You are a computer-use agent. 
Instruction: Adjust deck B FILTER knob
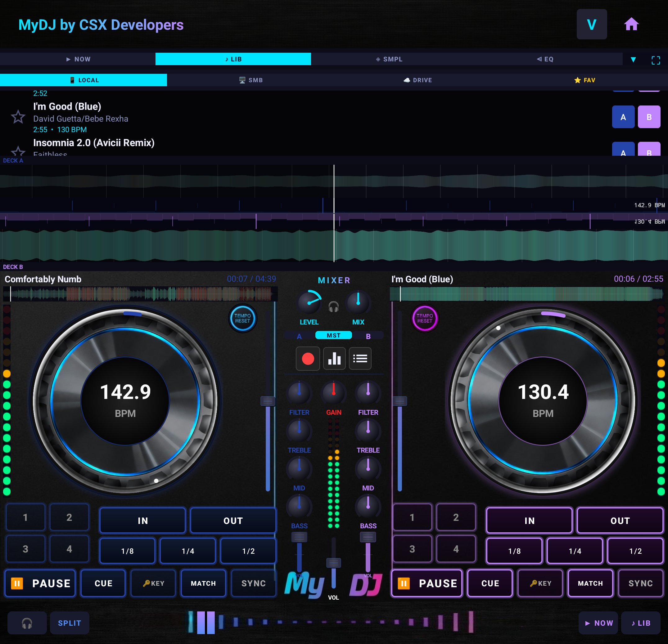[x=368, y=393]
